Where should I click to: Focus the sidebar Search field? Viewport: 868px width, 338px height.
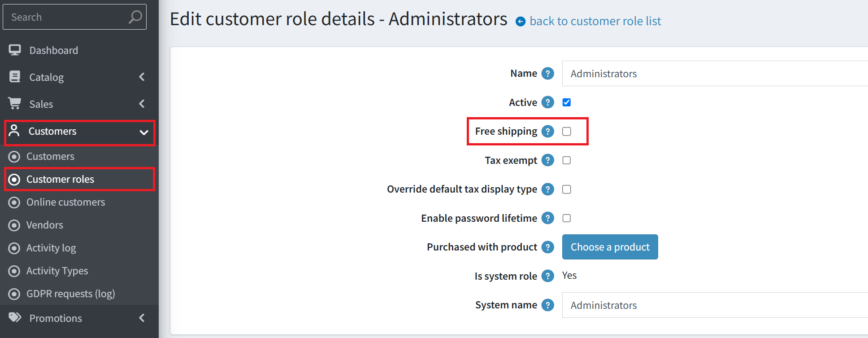pos(75,17)
